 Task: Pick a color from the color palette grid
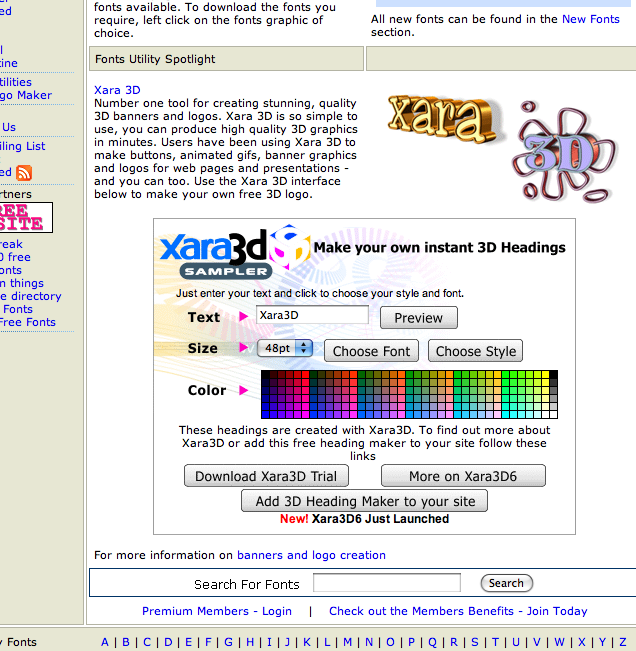408,394
